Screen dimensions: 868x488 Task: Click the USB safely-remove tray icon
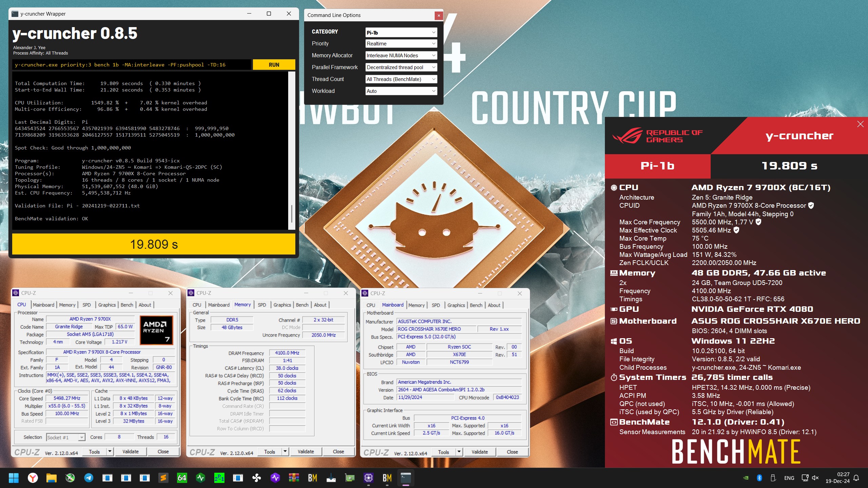pyautogui.click(x=773, y=478)
